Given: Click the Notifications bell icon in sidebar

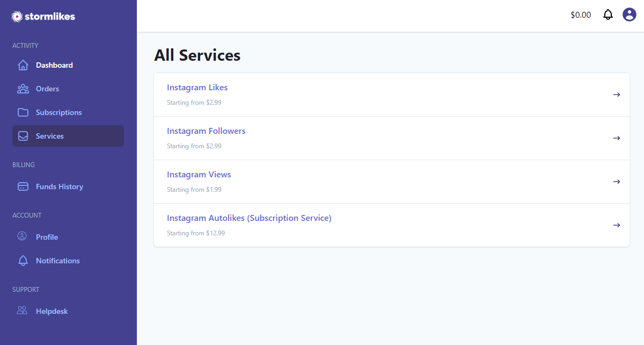Looking at the screenshot, I should tap(23, 261).
